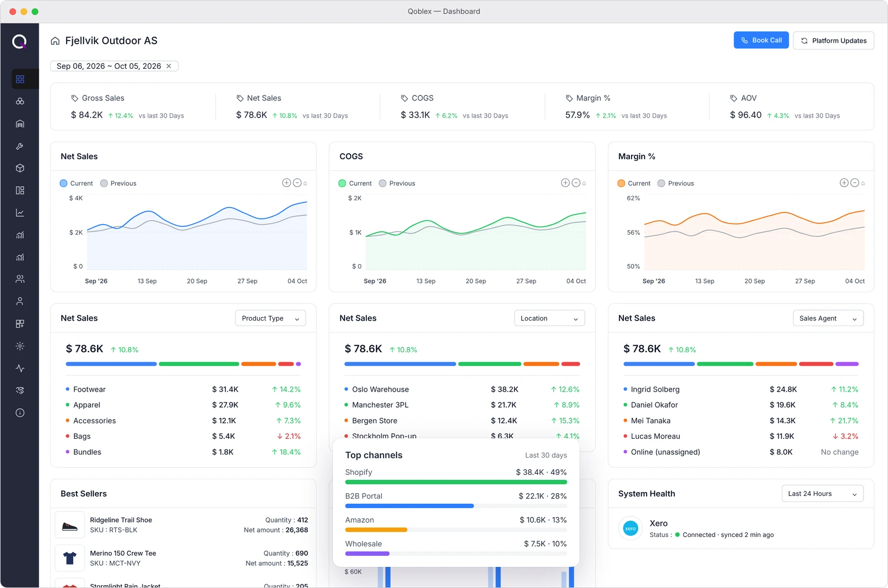Open the cube products icon in sidebar
The width and height of the screenshot is (888, 588).
20,168
